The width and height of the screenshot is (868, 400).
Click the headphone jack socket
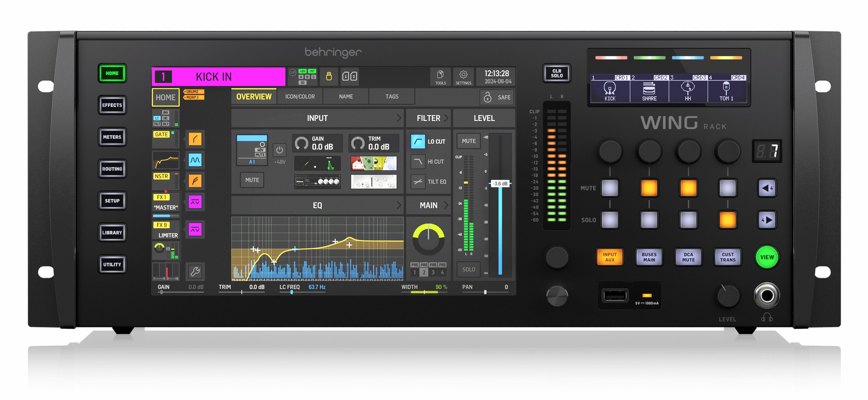(x=767, y=295)
